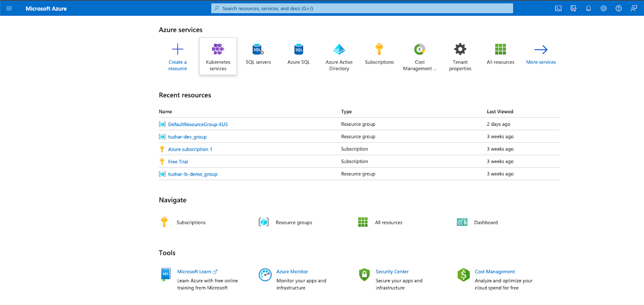Click the Microsoft Learn 101 icon
Screen dimensions: 644x305
(x=165, y=275)
